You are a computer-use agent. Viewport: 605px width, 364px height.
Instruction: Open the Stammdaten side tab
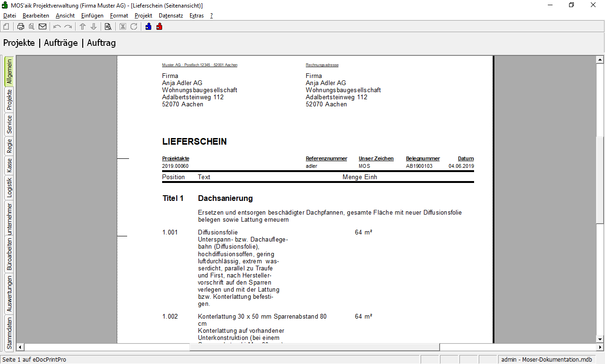click(x=9, y=333)
